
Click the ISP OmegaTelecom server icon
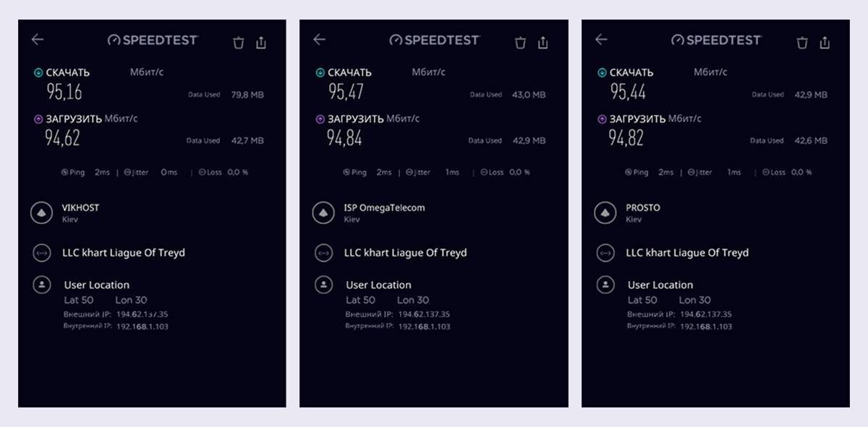(323, 213)
